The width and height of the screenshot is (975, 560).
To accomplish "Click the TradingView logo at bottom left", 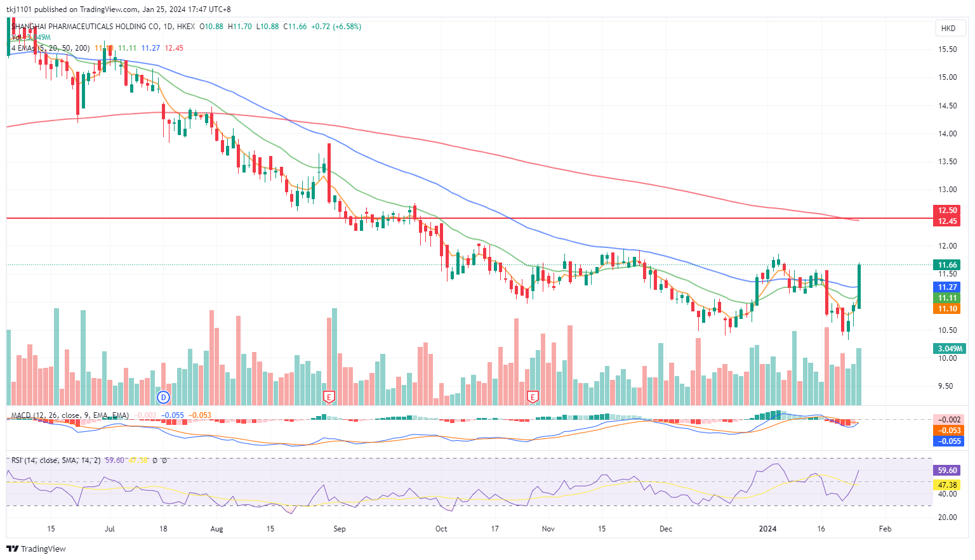I will coord(36,549).
